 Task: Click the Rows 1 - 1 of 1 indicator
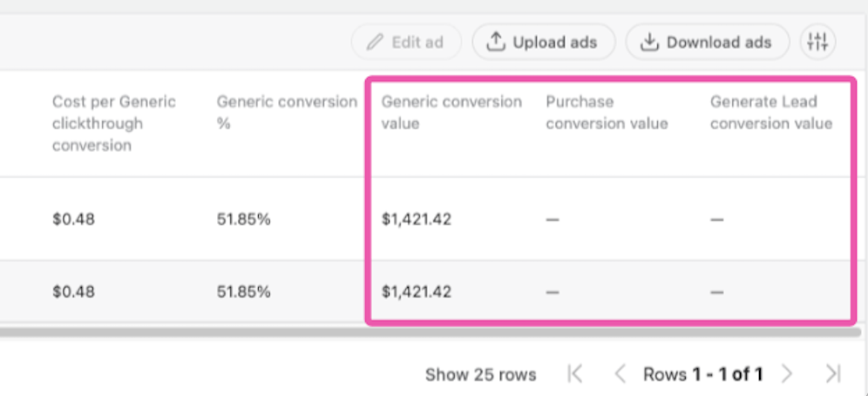[702, 375]
